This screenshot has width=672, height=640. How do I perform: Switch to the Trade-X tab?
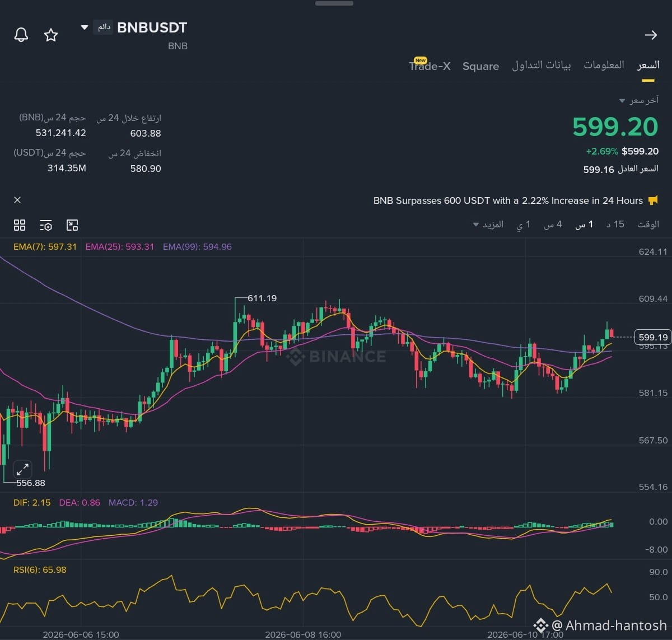pos(430,66)
